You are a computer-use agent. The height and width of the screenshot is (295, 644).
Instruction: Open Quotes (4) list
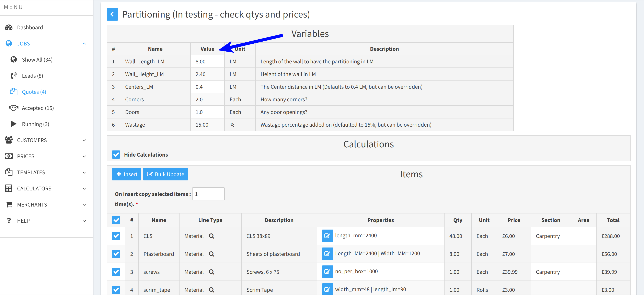pos(34,92)
